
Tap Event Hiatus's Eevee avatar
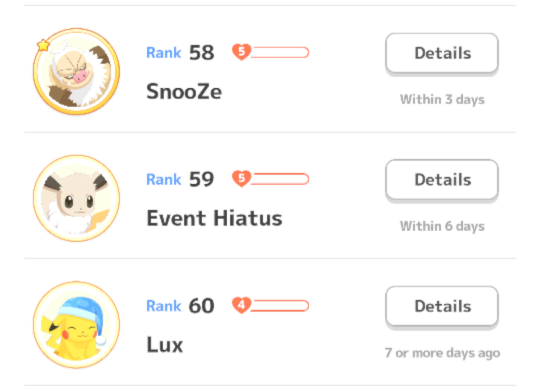(x=76, y=198)
